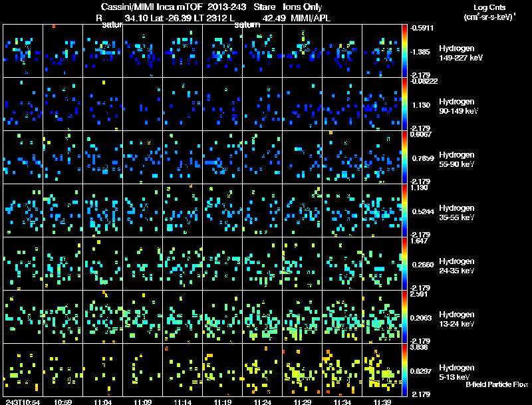532x405 pixels.
Task: Click the 'Cassini/MIMI Inca mTOF' title text
Action: coord(152,7)
